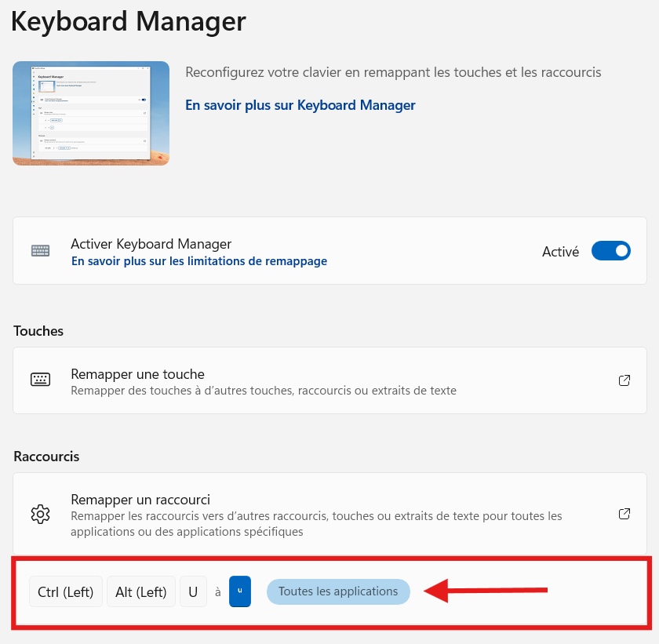Image resolution: width=659 pixels, height=644 pixels.
Task: Click the Ctrl (Left) key chip
Action: (66, 592)
